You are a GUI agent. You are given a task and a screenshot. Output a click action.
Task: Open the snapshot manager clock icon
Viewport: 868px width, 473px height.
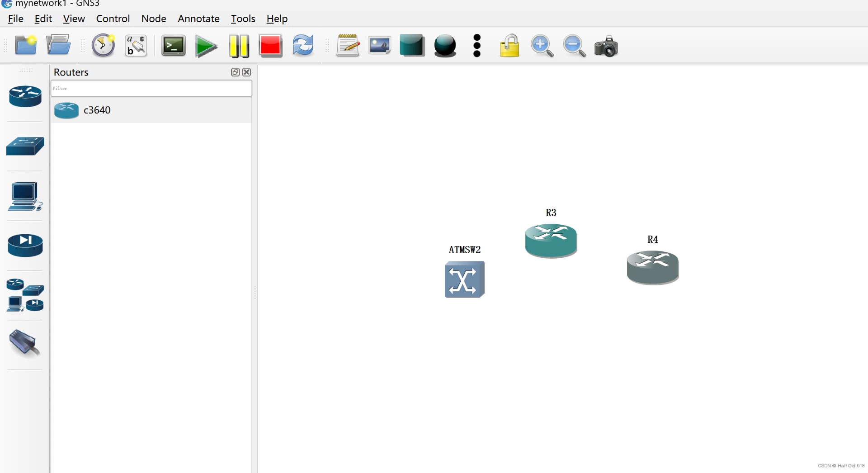click(x=103, y=46)
